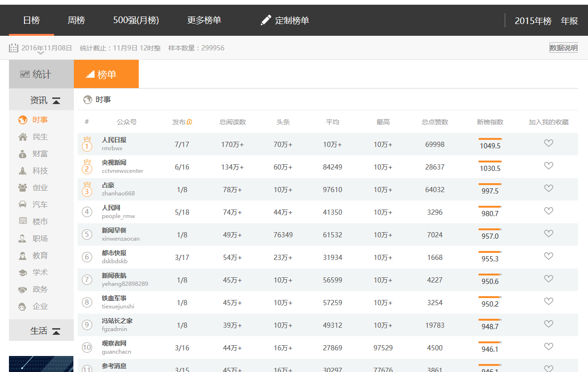This screenshot has width=588, height=372.
Task: Open the 观察者网 account name link
Action: click(x=114, y=343)
